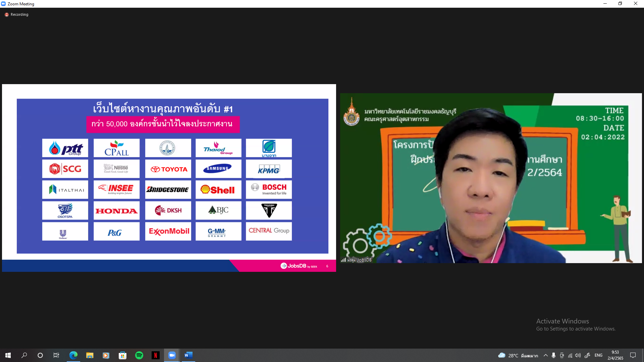The image size is (644, 362).
Task: Launch Microsoft Edge from the taskbar
Action: tap(73, 355)
